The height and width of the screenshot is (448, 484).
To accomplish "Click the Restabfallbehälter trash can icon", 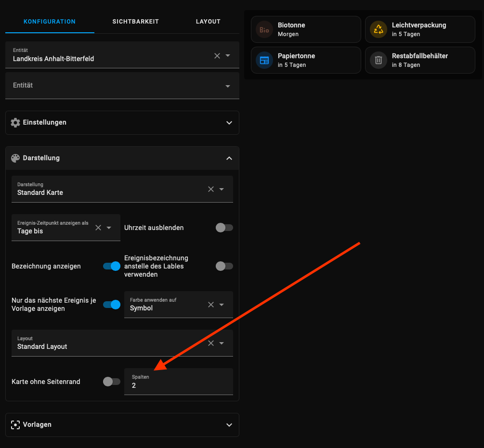I will pyautogui.click(x=379, y=60).
